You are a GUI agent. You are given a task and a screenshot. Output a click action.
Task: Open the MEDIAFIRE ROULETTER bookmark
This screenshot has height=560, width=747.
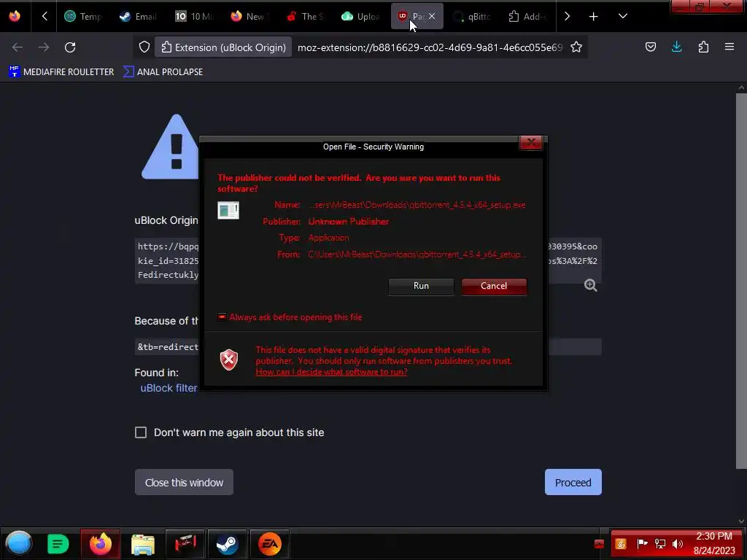(61, 72)
